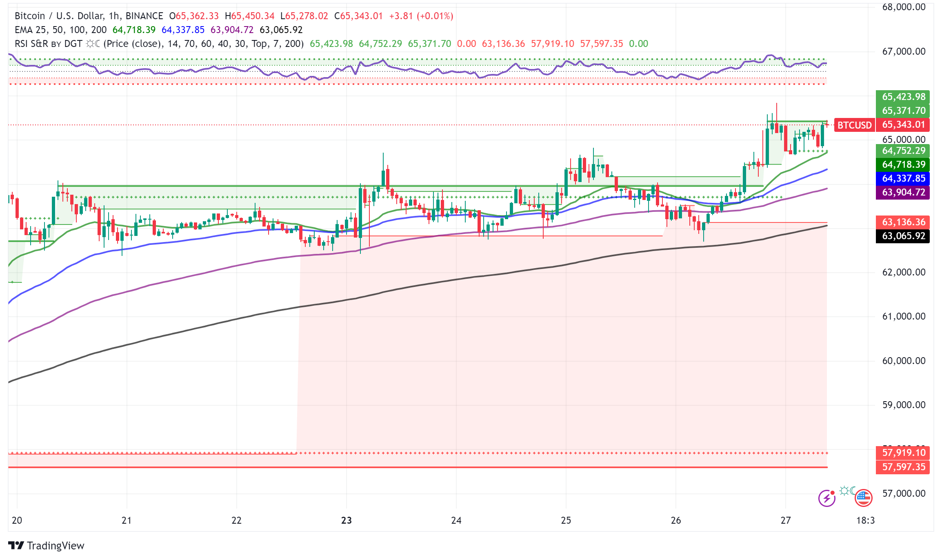The height and width of the screenshot is (560, 942).
Task: Click the purple lightning event icon
Action: [827, 498]
